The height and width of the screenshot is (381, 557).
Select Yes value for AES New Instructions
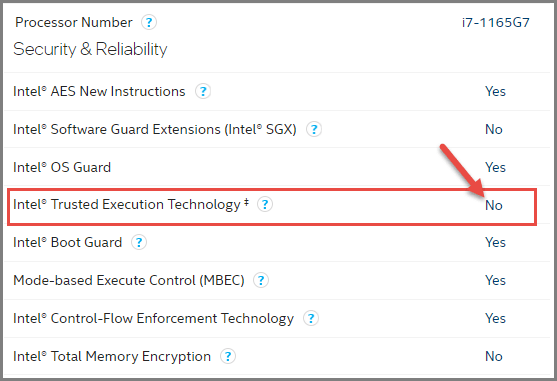coord(495,91)
